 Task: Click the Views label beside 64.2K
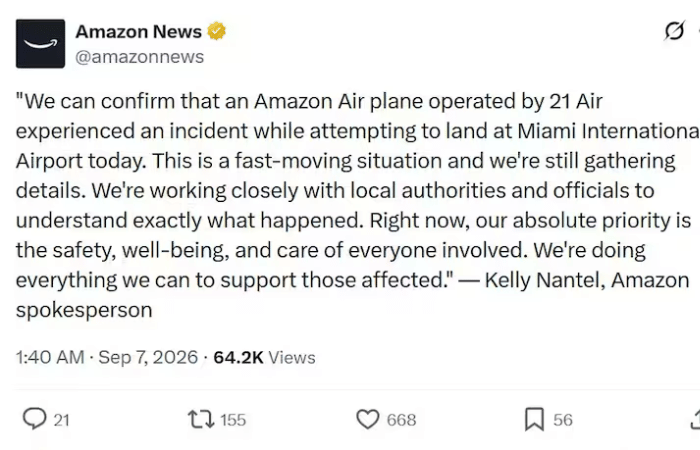click(x=292, y=358)
